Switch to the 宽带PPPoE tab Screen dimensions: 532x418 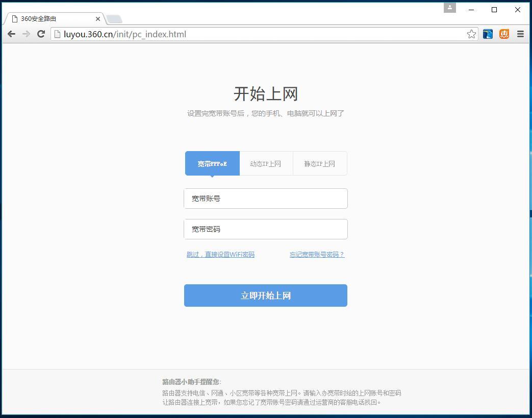click(212, 163)
